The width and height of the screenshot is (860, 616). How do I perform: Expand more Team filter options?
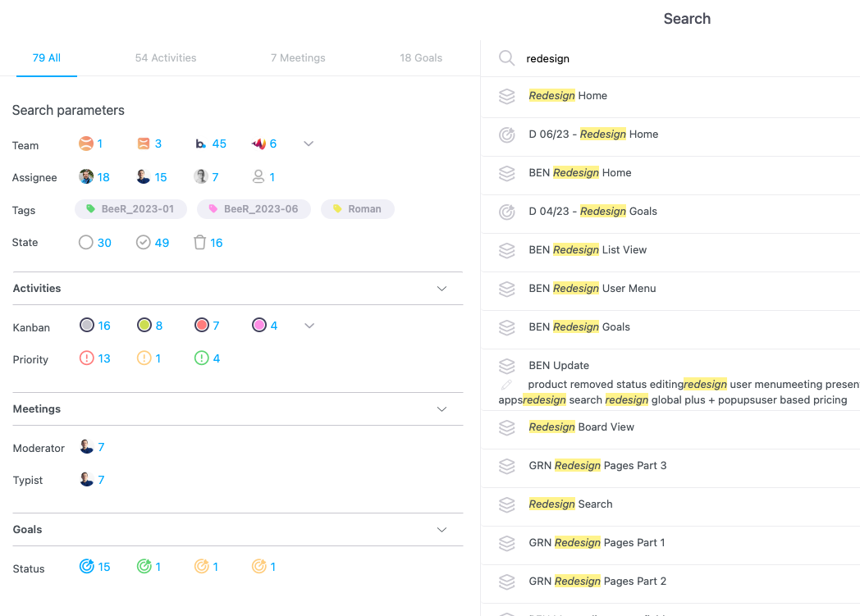pyautogui.click(x=309, y=144)
